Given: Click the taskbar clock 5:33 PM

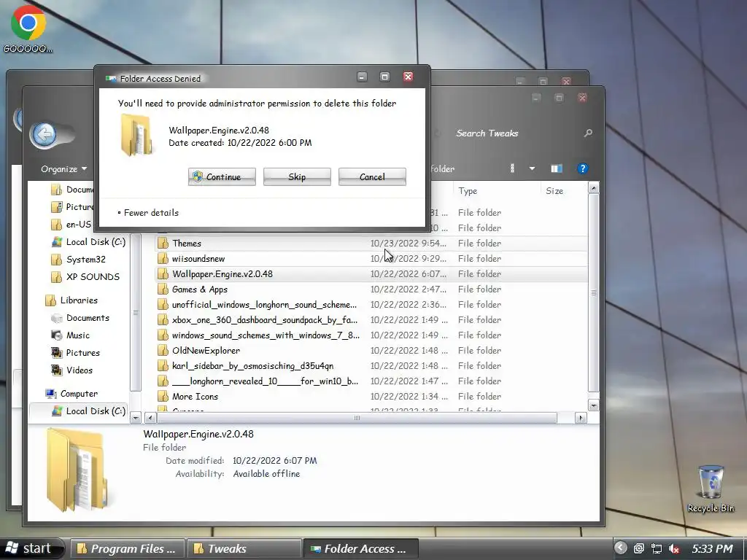Looking at the screenshot, I should (x=712, y=548).
